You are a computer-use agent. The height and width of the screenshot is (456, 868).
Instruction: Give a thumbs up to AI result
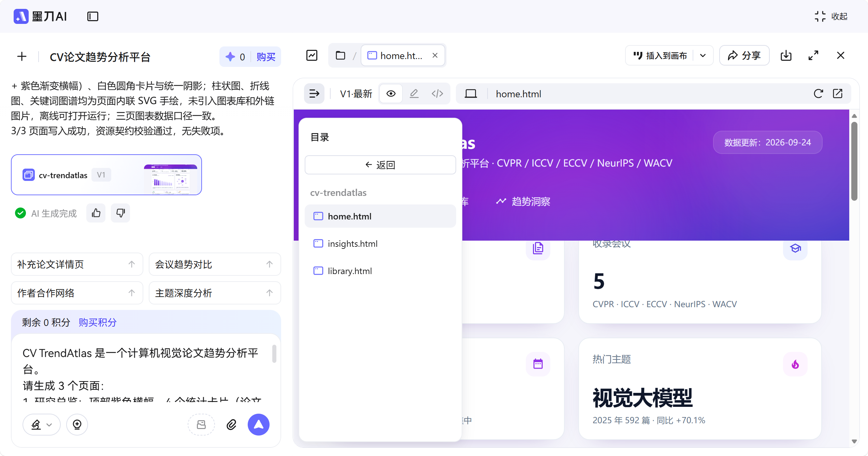click(96, 213)
